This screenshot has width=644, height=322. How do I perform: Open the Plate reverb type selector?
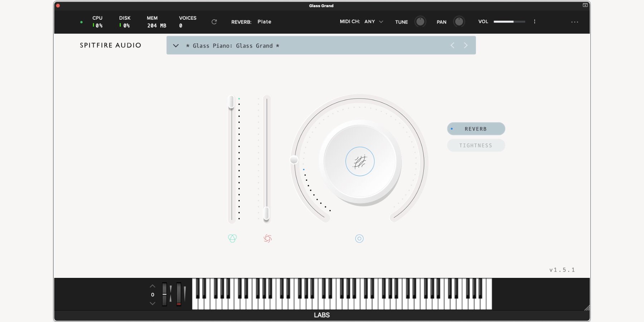pyautogui.click(x=264, y=22)
